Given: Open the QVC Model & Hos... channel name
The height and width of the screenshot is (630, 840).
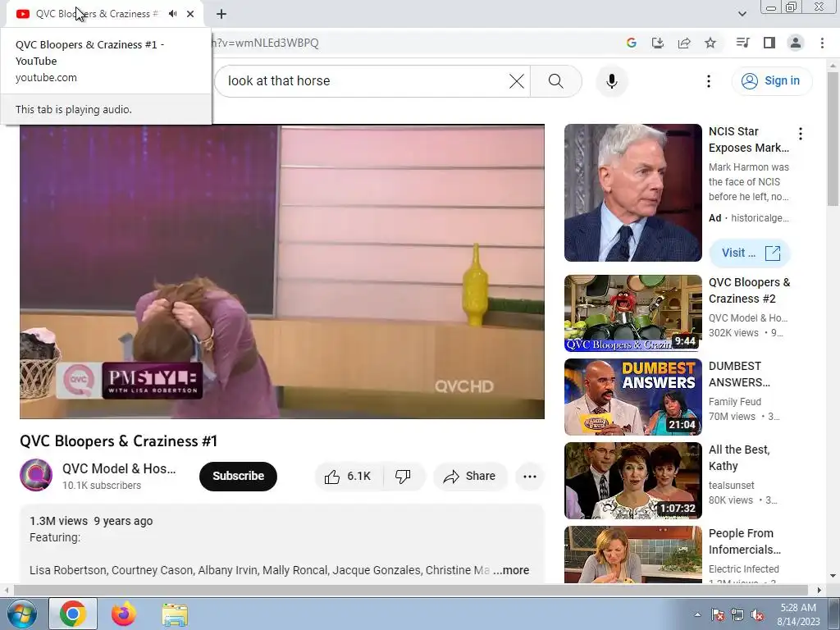Looking at the screenshot, I should tap(119, 468).
